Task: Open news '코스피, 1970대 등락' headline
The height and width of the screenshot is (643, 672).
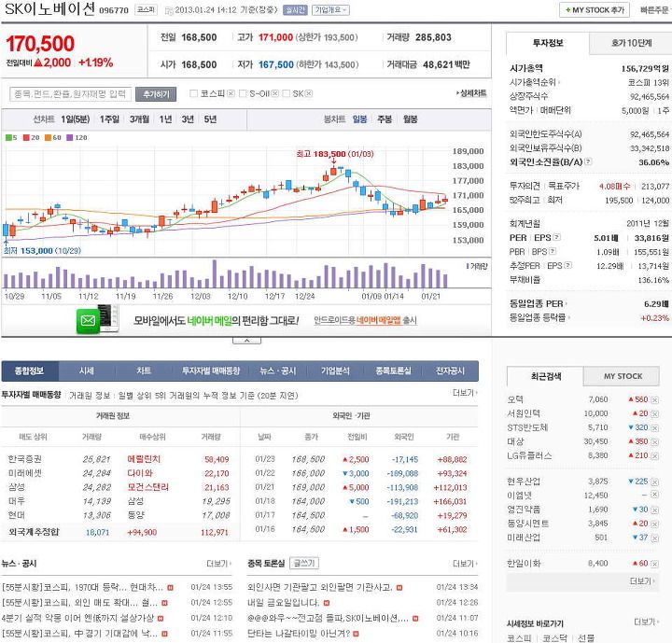Action: pos(82,587)
